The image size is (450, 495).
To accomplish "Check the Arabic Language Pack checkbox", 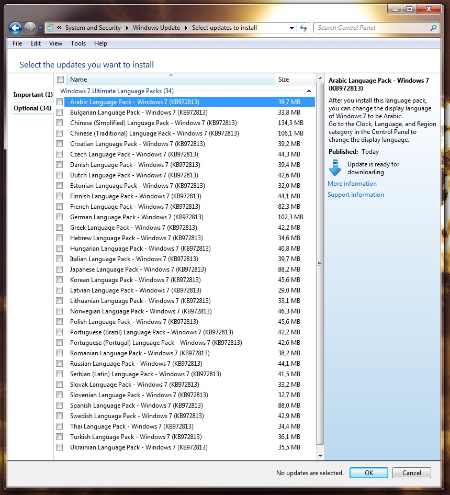I will 60,102.
